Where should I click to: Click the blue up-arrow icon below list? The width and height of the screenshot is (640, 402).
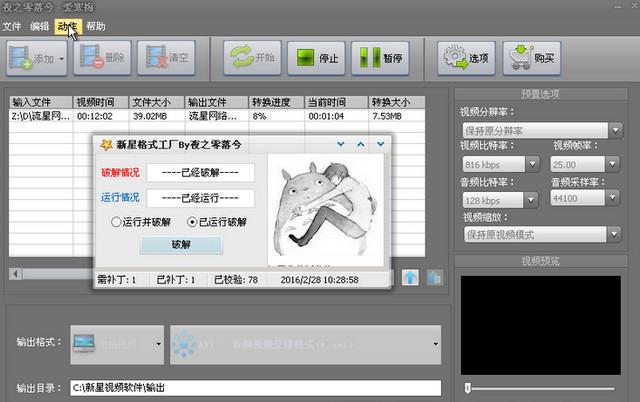point(410,278)
